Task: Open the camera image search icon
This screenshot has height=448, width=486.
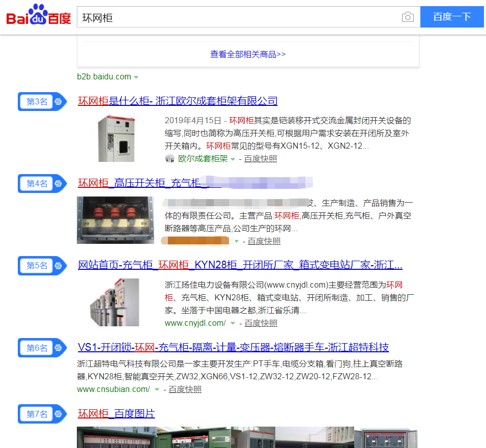Action: tap(408, 17)
